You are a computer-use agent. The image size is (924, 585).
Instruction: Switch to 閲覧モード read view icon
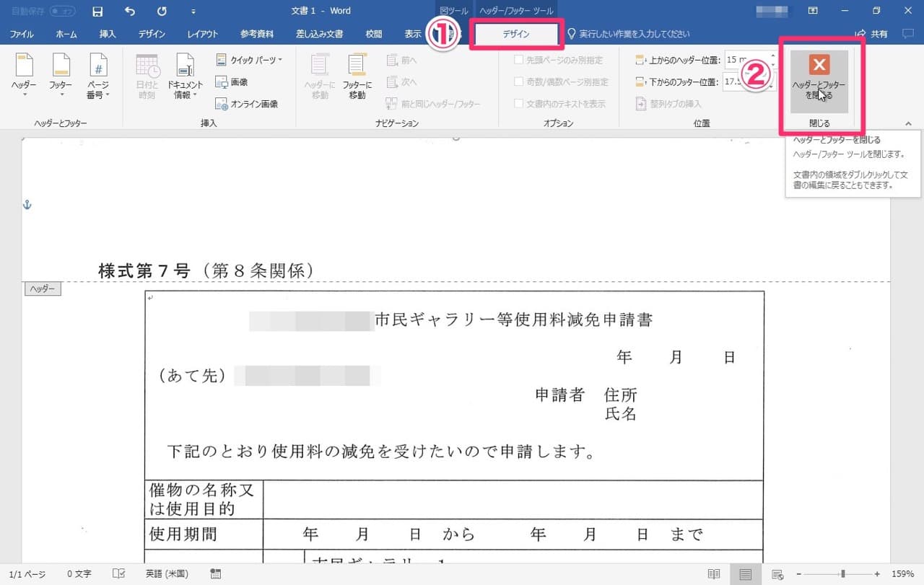(714, 574)
